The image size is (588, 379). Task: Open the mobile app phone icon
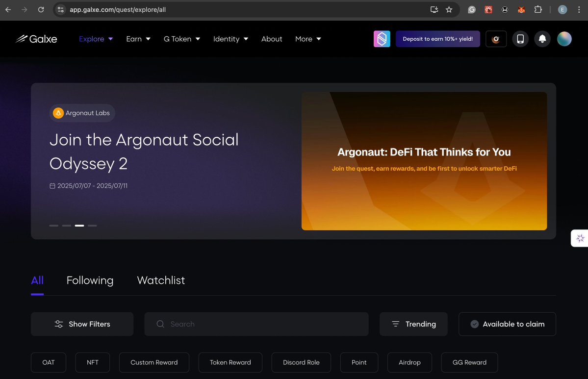[520, 39]
